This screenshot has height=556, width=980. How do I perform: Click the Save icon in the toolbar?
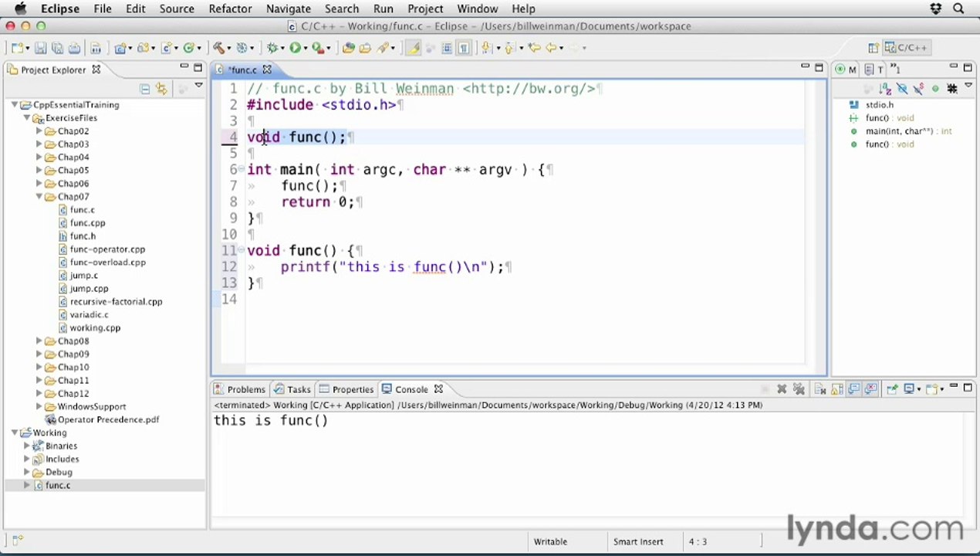41,48
